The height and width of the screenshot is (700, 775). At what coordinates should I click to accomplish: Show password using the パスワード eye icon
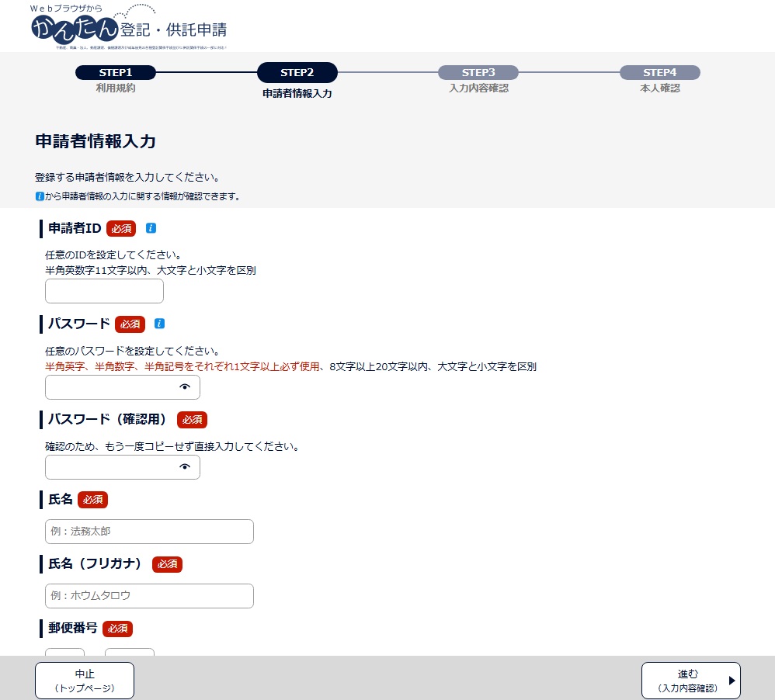(x=185, y=386)
